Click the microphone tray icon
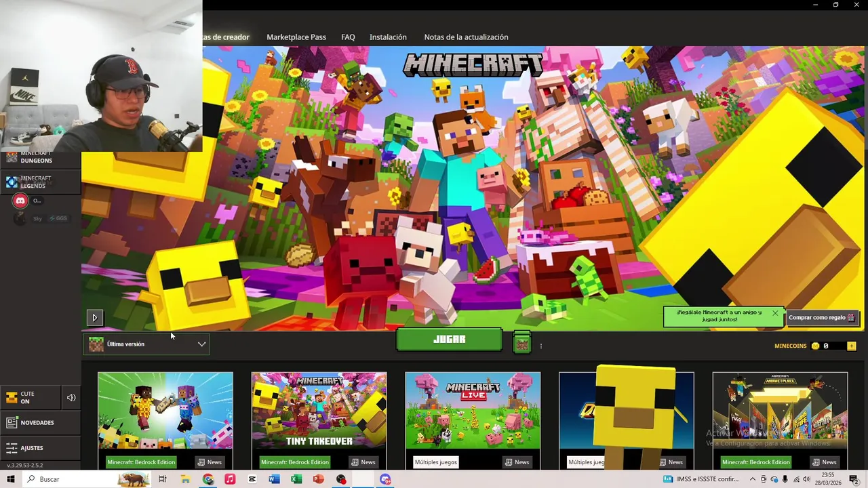868x488 pixels. pyautogui.click(x=785, y=479)
